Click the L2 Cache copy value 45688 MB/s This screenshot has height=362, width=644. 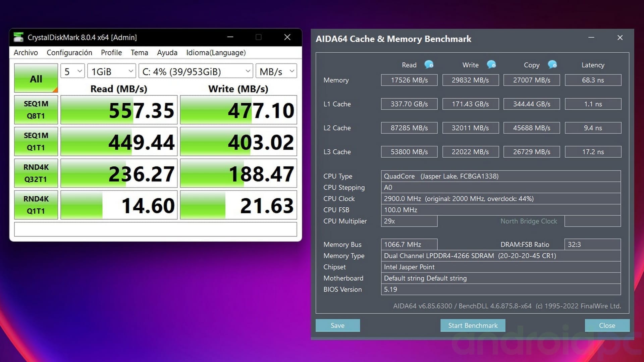point(532,128)
